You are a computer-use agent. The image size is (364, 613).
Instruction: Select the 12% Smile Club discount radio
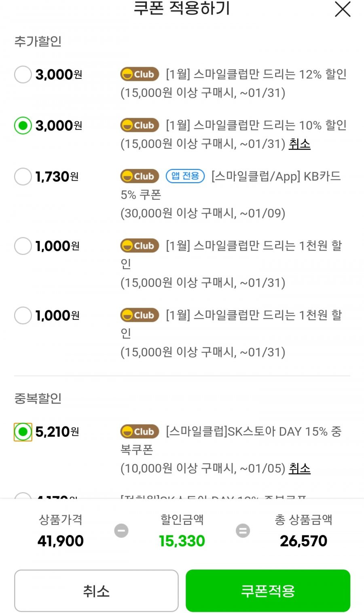(23, 74)
